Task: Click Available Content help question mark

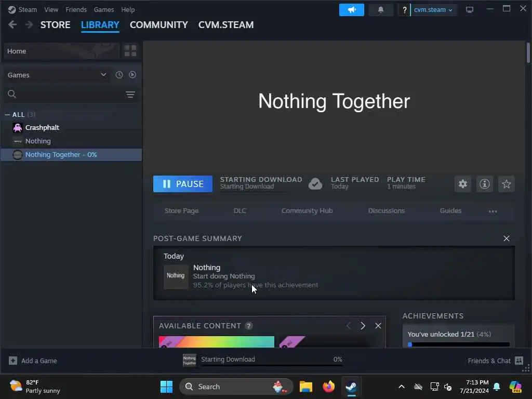Action: pyautogui.click(x=249, y=326)
